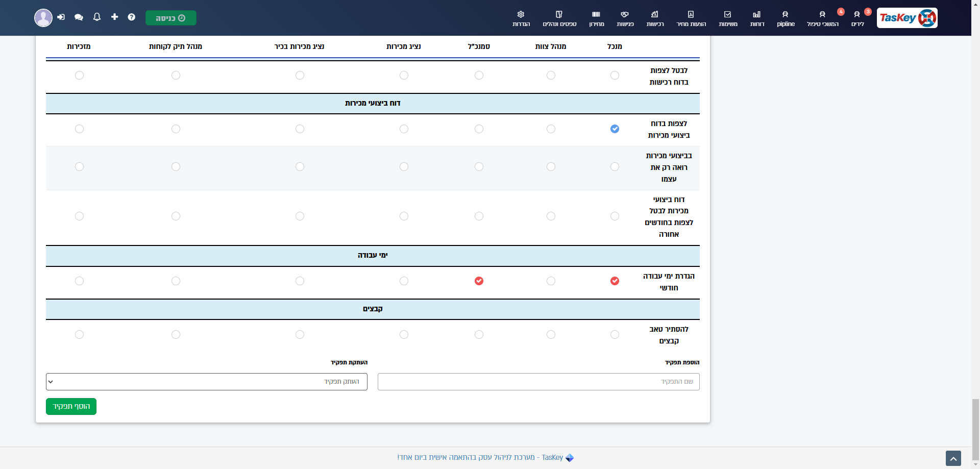This screenshot has height=469, width=980.
Task: Open the chat messages icon
Action: [x=79, y=17]
